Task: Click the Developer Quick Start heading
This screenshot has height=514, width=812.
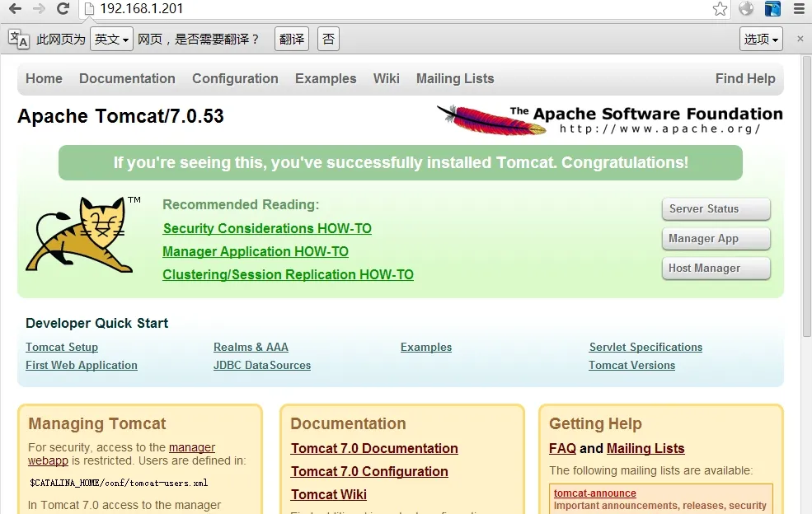Action: [x=96, y=324]
